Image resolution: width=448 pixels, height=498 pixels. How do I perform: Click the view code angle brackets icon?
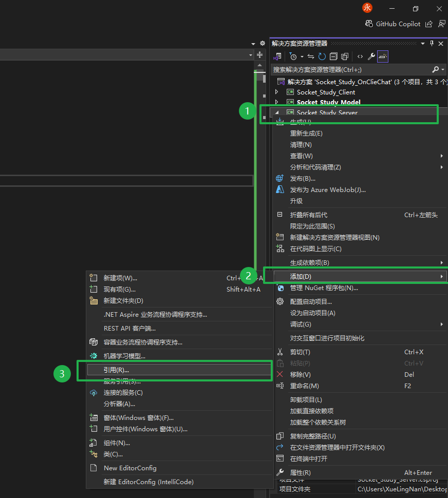(x=360, y=56)
